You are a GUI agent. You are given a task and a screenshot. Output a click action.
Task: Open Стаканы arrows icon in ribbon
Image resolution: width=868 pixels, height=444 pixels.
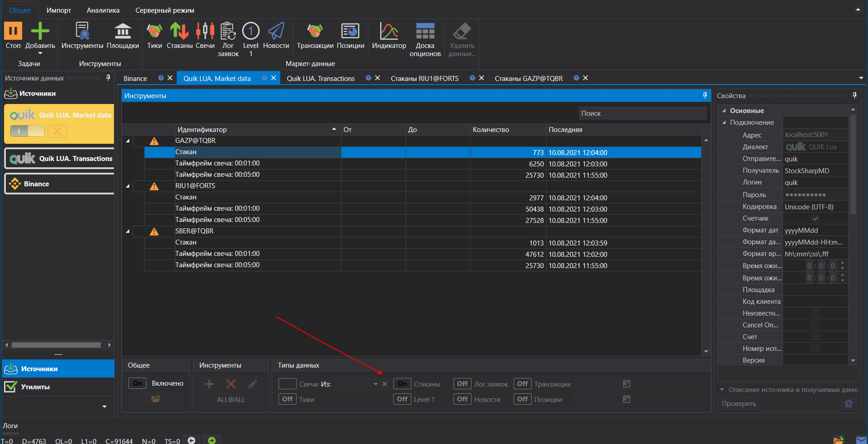179,31
